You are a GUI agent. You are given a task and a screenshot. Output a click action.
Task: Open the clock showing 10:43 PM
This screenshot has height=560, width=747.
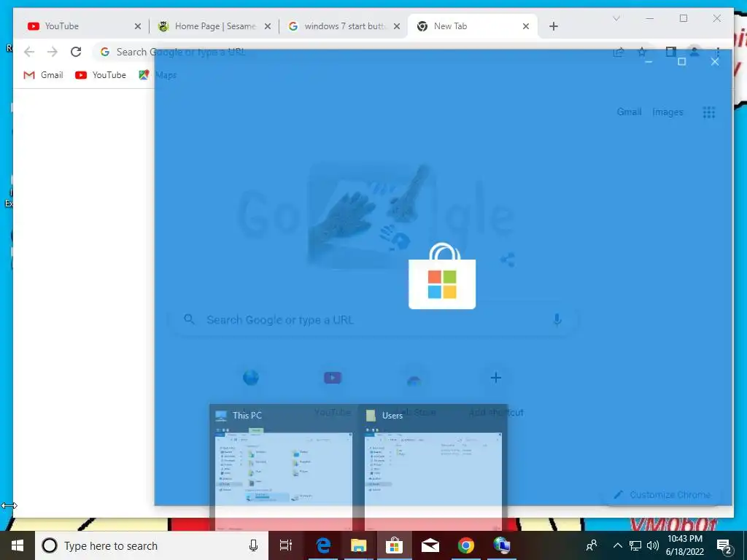(x=685, y=545)
